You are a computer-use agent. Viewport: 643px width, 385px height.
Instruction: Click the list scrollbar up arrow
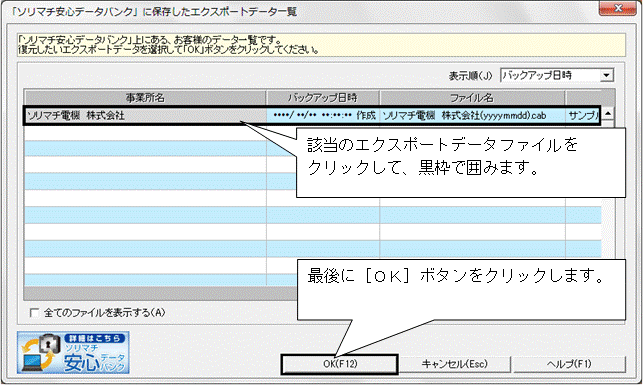coord(608,113)
